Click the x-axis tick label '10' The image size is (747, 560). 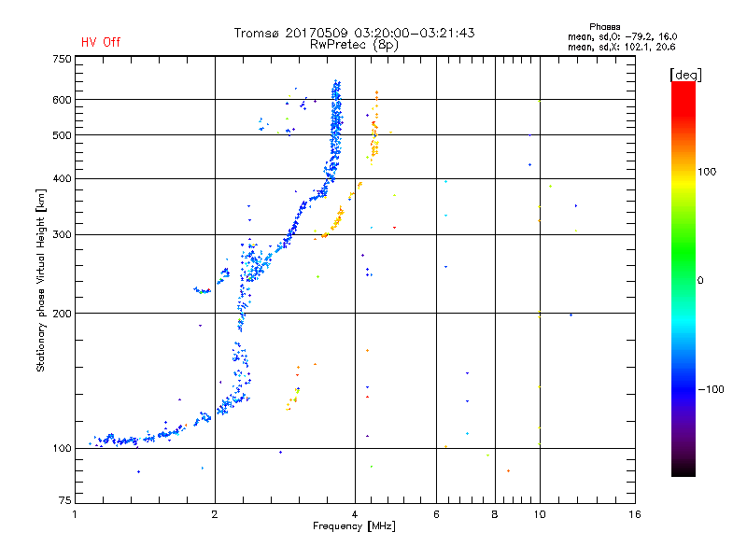(x=540, y=514)
